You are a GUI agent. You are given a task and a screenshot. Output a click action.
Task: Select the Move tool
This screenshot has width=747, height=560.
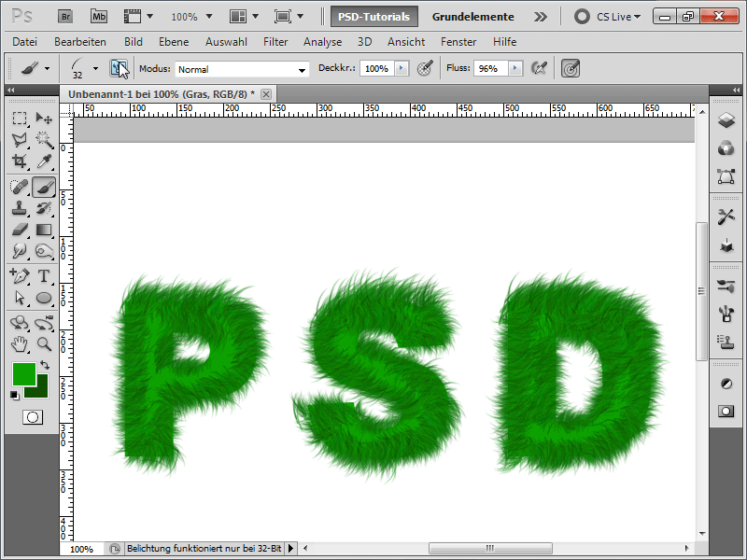44,119
